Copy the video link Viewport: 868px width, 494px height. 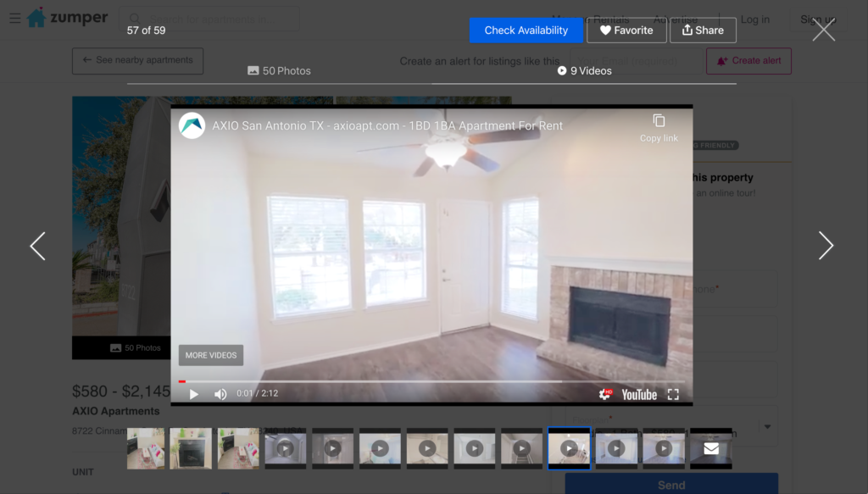[x=659, y=127]
